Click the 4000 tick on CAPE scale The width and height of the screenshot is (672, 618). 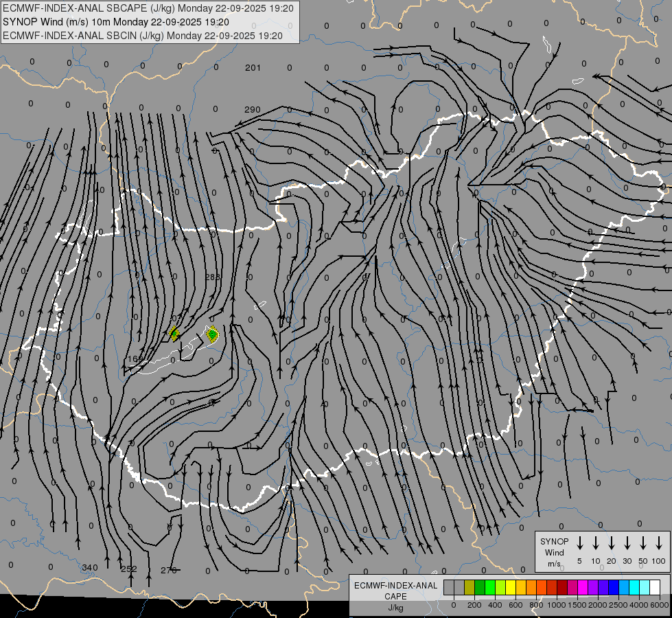[x=639, y=605]
